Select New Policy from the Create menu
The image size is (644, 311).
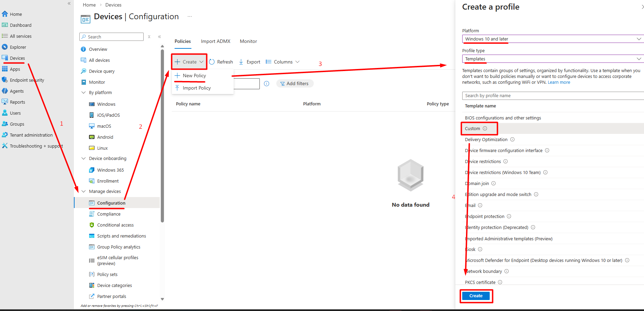pos(193,76)
